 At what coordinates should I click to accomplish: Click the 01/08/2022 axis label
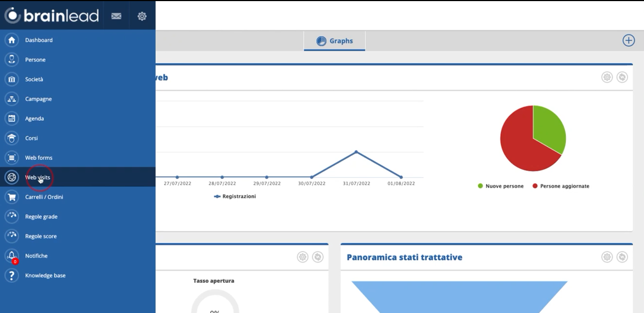401,183
